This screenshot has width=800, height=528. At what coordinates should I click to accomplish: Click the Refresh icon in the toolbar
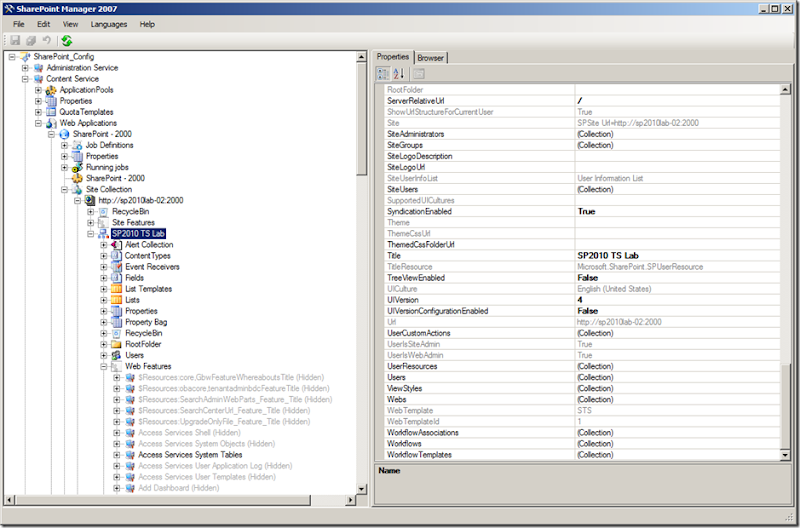66,41
